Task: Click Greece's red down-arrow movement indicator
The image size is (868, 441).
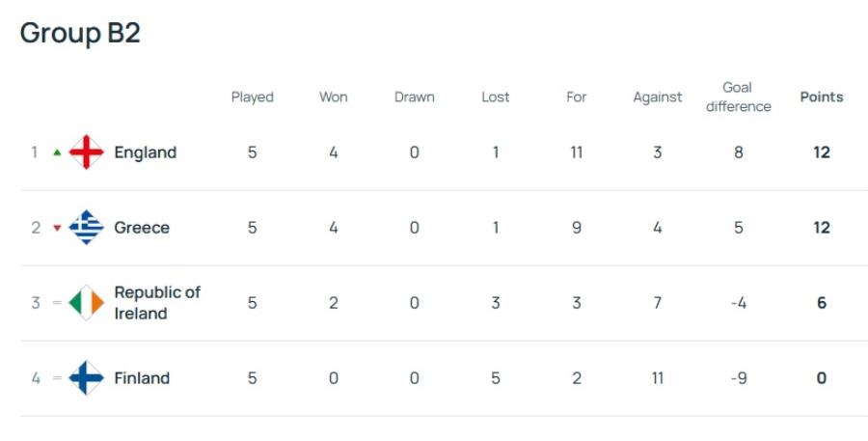Action: (57, 228)
